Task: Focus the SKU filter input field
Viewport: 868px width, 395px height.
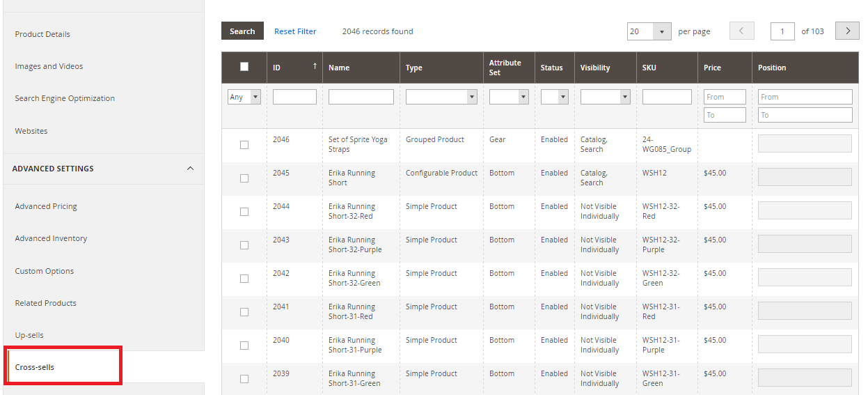Action: [667, 97]
